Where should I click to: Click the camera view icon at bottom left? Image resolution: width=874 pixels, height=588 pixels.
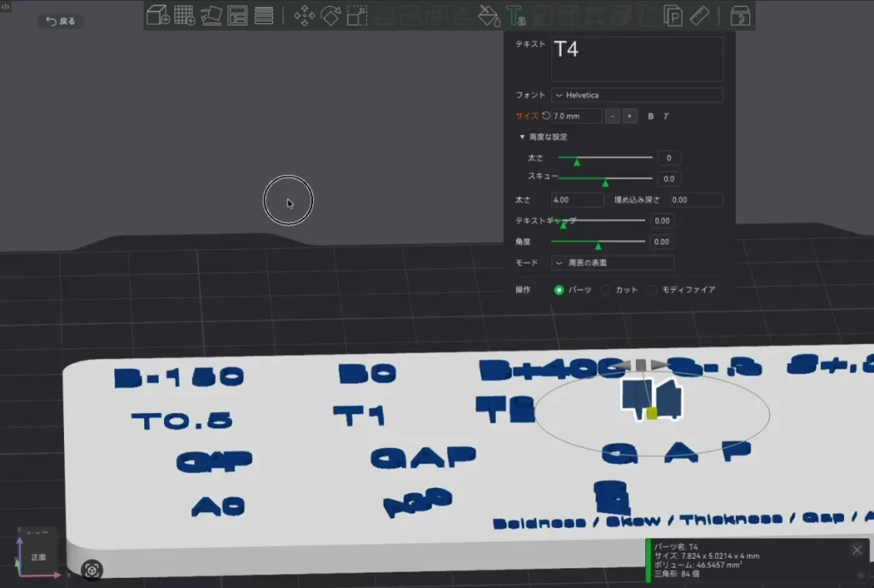point(92,569)
